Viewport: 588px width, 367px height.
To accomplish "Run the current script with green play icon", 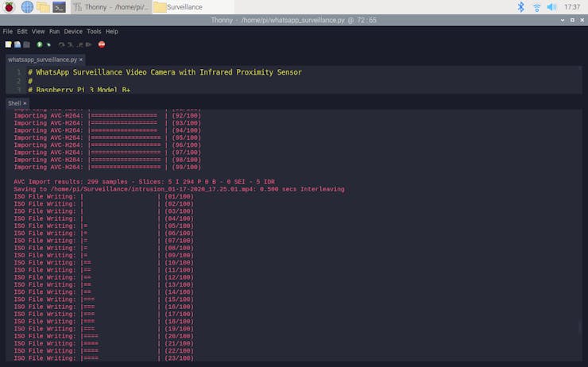I will pyautogui.click(x=40, y=44).
